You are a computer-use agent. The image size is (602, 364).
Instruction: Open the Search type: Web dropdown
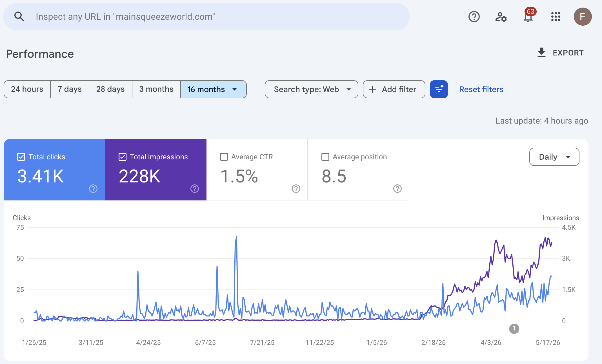[311, 89]
